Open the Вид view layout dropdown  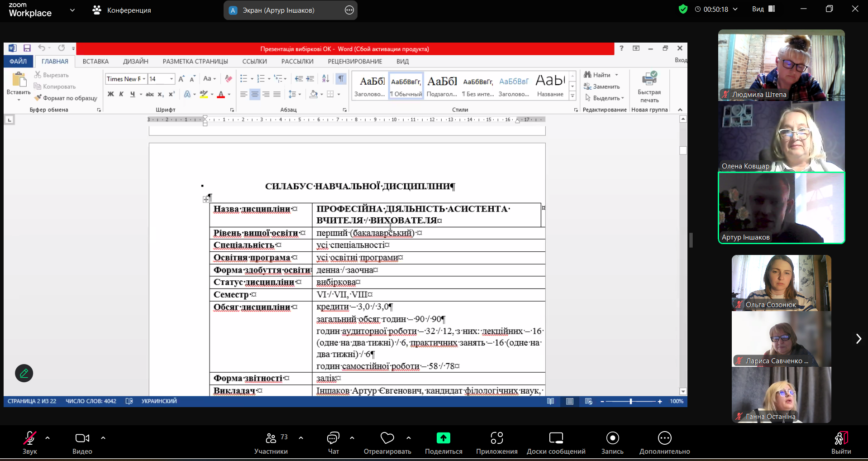tap(763, 9)
